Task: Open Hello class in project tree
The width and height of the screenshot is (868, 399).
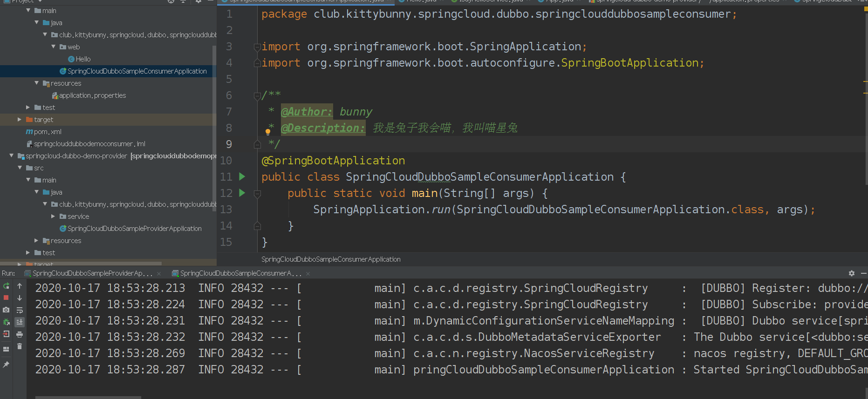Action: [83, 59]
